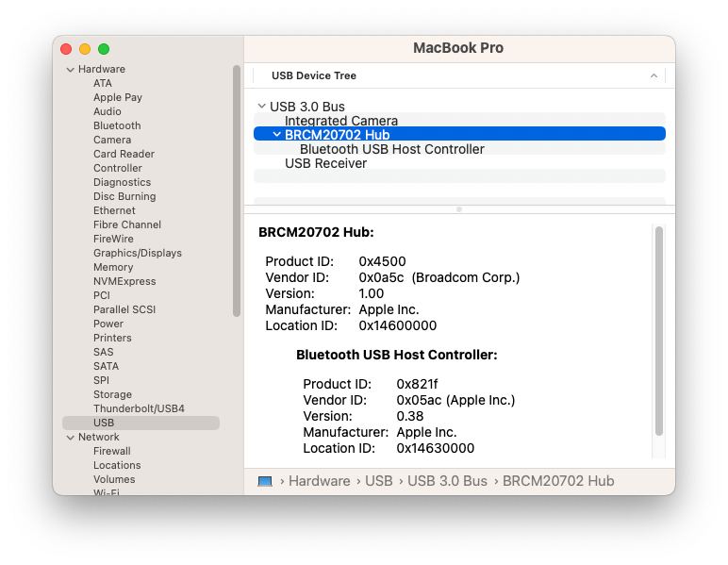This screenshot has height=565, width=728.
Task: Select Printers in the sidebar
Action: coord(112,338)
